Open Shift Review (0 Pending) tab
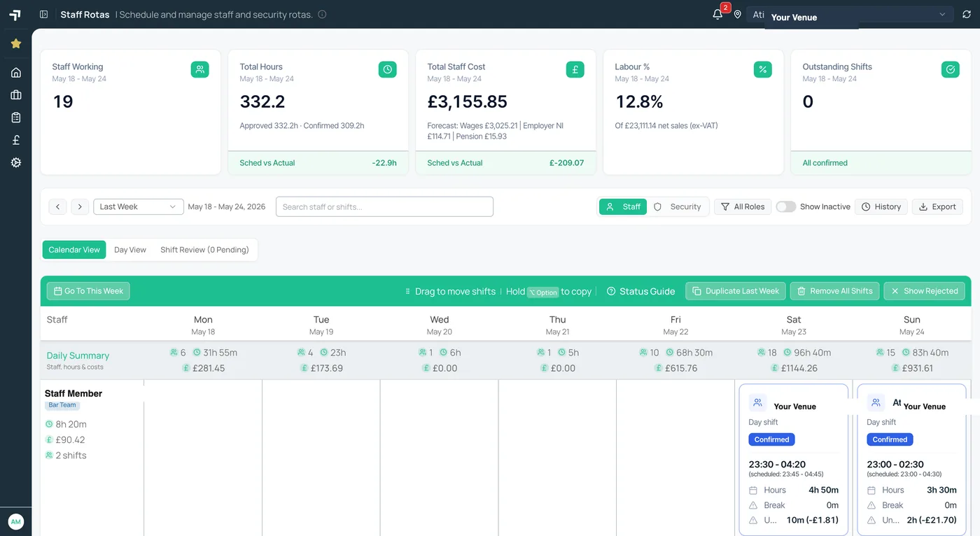The height and width of the screenshot is (536, 980). pyautogui.click(x=204, y=250)
